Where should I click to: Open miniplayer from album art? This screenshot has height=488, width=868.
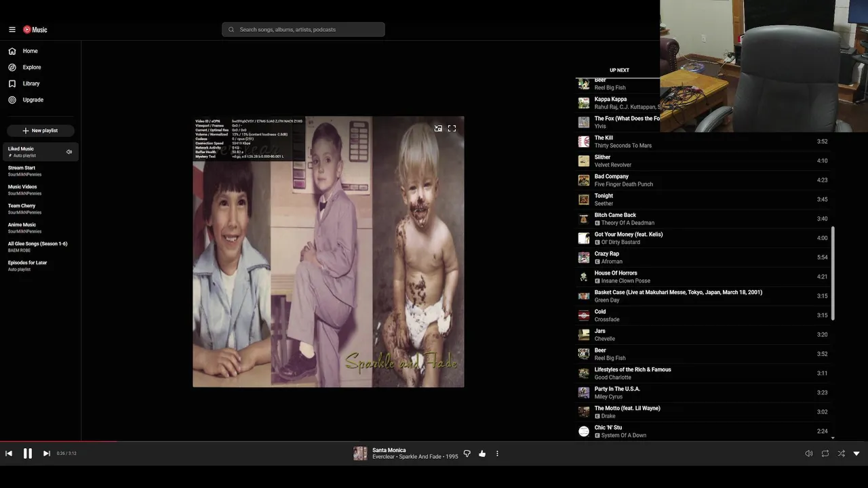(x=439, y=128)
